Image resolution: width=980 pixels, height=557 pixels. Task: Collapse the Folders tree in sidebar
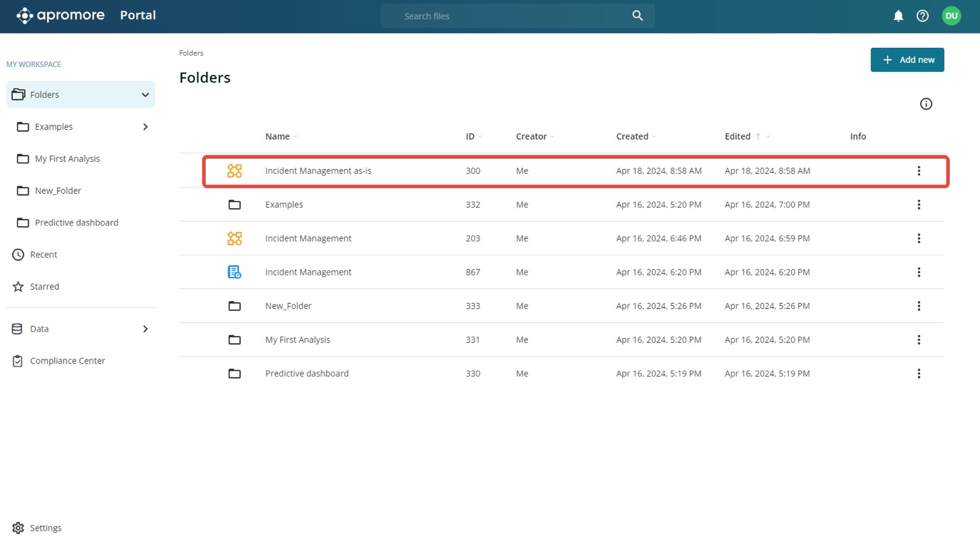145,95
